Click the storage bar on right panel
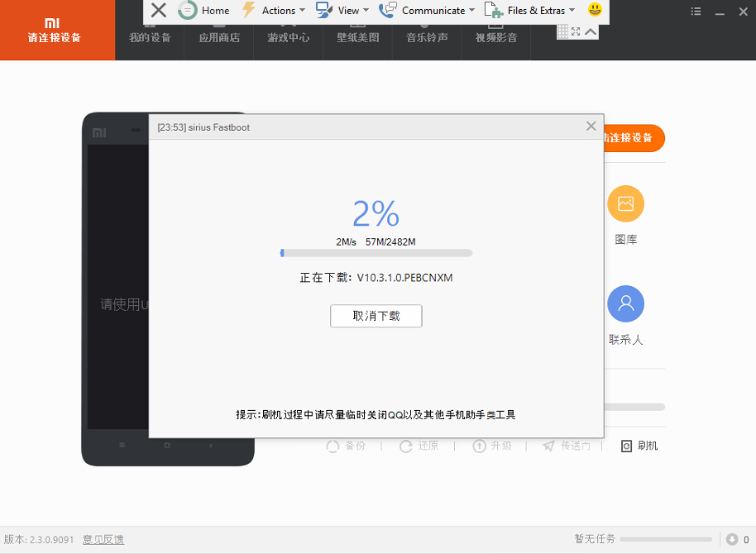 point(634,407)
